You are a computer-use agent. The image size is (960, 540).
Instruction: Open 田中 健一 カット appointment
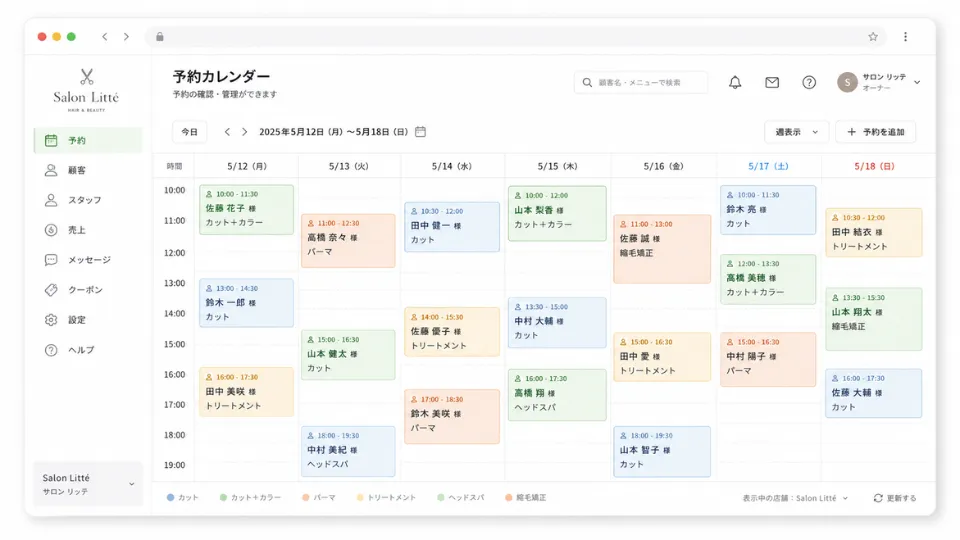452,227
